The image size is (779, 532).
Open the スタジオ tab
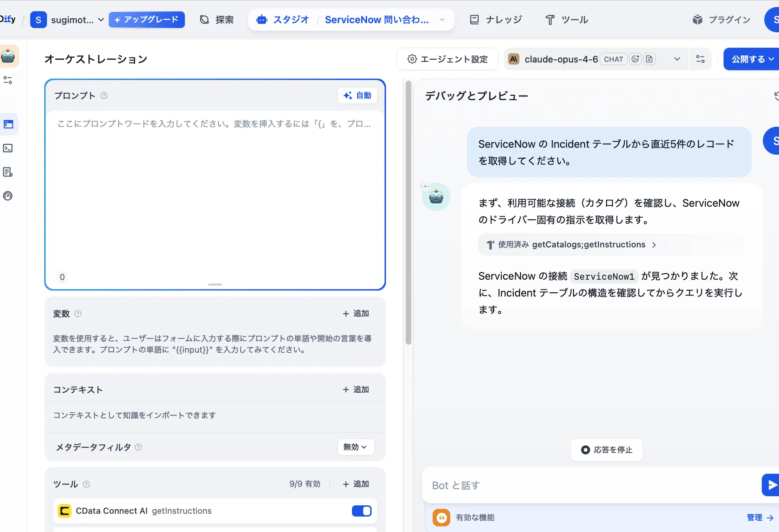coord(283,20)
